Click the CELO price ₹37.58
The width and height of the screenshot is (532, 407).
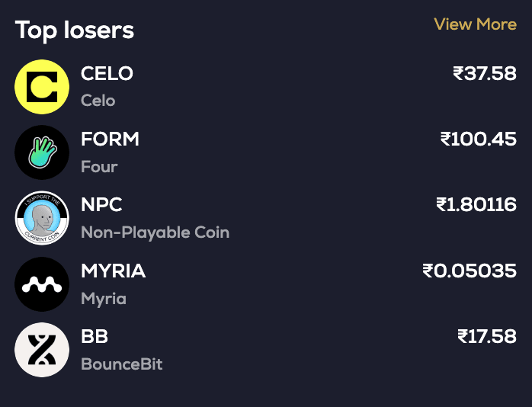tap(485, 74)
